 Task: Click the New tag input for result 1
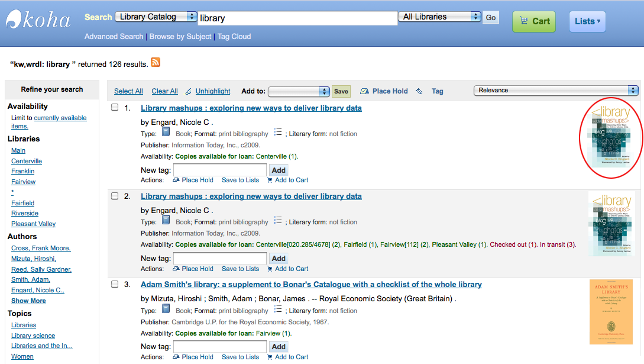point(220,170)
